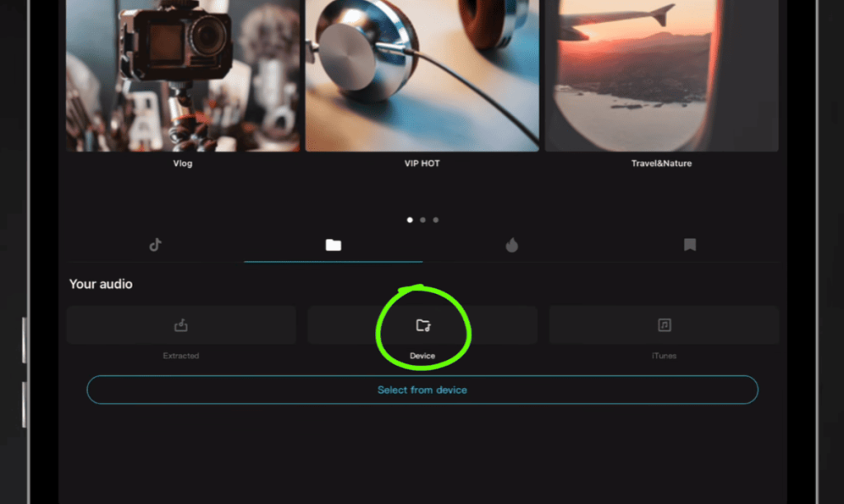The width and height of the screenshot is (844, 504).
Task: Open the TikTok sounds tab
Action: (155, 245)
